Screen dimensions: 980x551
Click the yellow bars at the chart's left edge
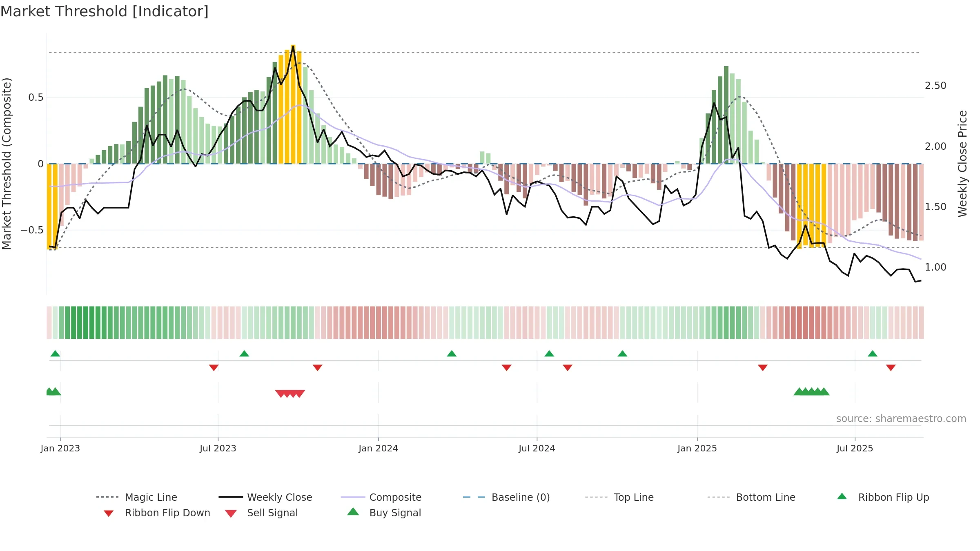click(52, 207)
